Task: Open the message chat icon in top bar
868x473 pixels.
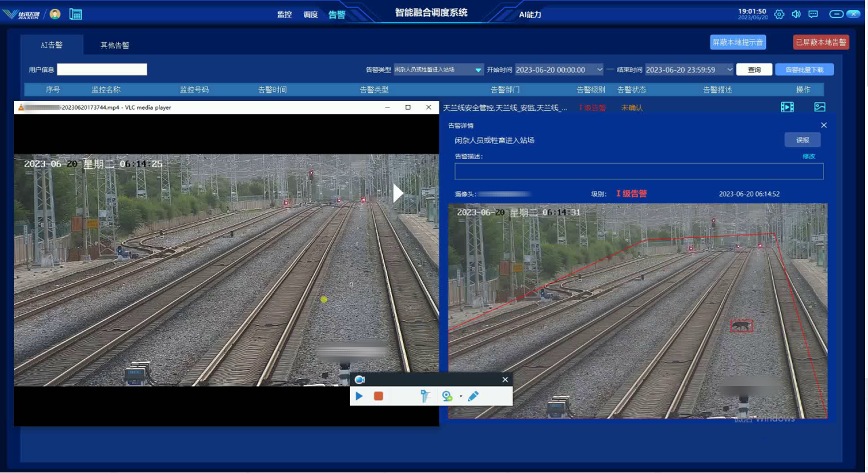Action: click(813, 15)
